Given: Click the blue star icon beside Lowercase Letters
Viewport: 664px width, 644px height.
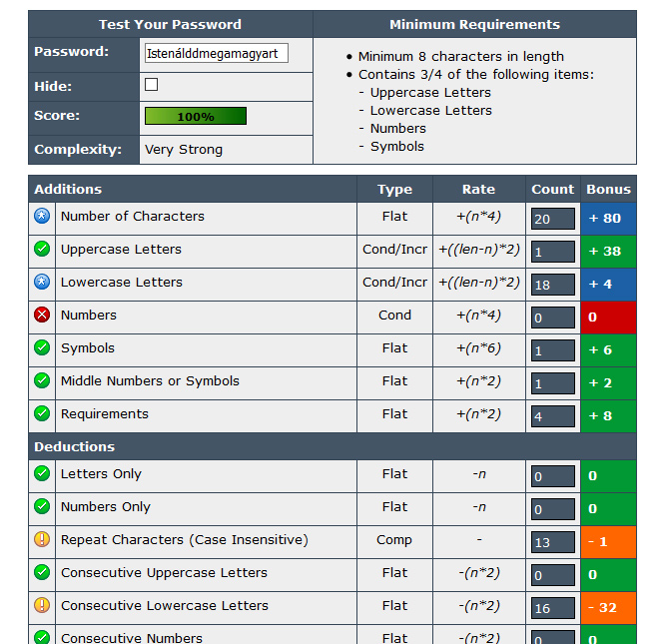Looking at the screenshot, I should click(42, 282).
